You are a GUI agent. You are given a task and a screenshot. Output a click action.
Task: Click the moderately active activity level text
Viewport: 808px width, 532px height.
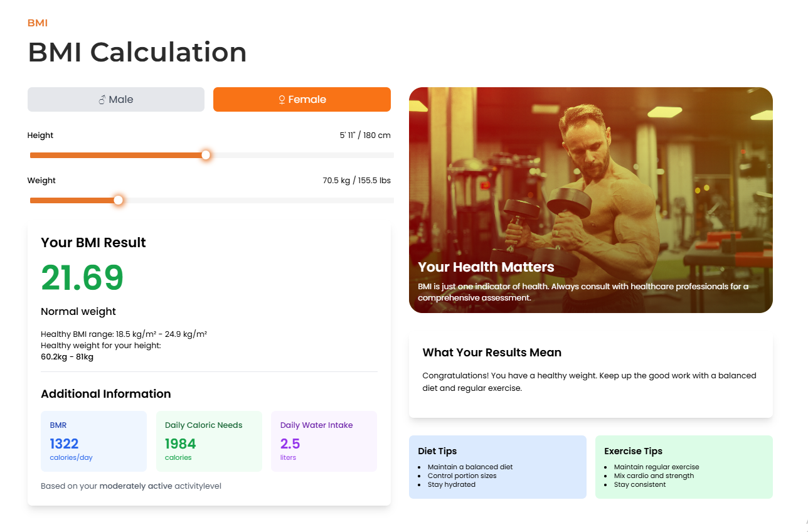coord(136,486)
